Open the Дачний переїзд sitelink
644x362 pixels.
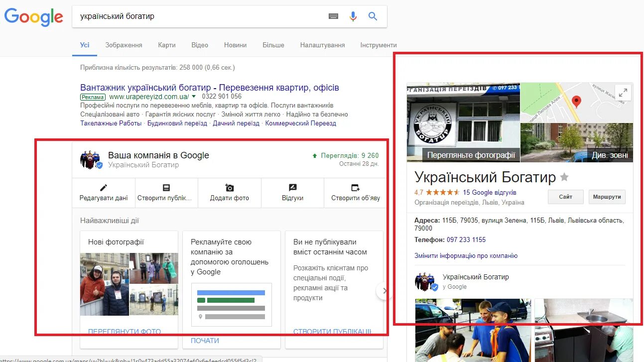236,123
